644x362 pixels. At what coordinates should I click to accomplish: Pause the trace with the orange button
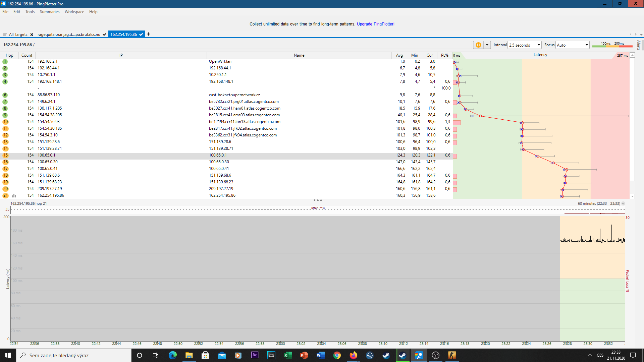[478, 45]
